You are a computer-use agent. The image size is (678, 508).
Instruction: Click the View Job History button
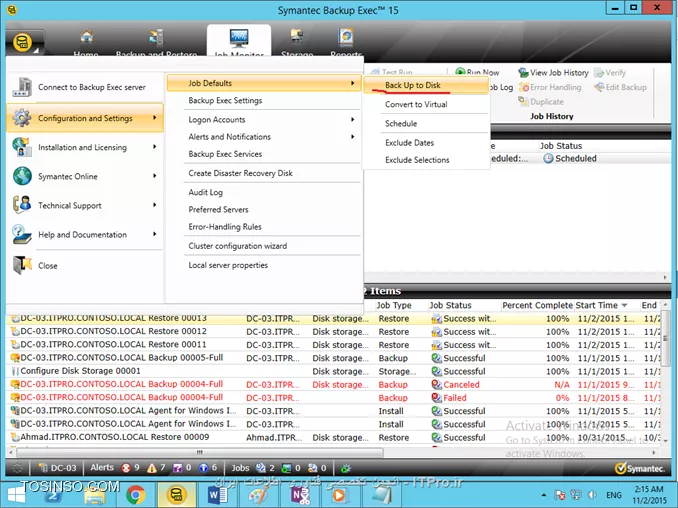[x=553, y=73]
